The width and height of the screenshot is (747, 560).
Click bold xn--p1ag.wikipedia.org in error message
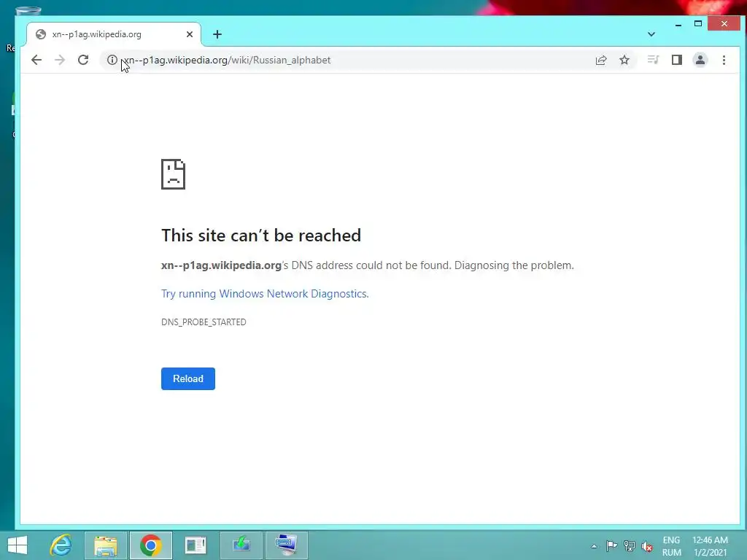coord(221,265)
